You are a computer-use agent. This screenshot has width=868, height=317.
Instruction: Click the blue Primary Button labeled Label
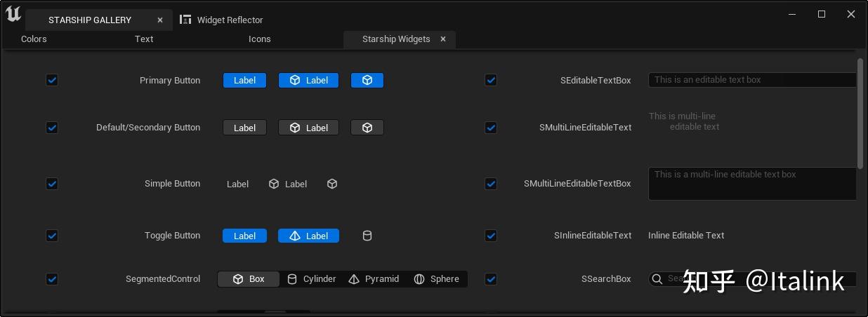pyautogui.click(x=244, y=81)
